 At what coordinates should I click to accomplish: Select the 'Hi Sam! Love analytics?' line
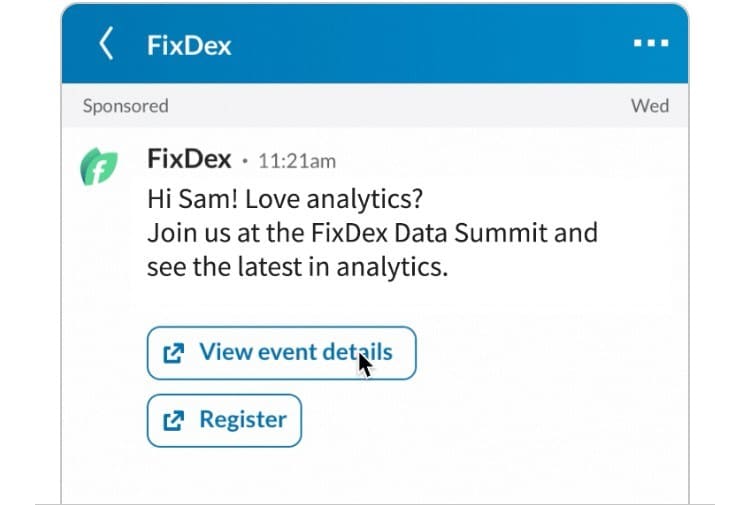coord(285,199)
